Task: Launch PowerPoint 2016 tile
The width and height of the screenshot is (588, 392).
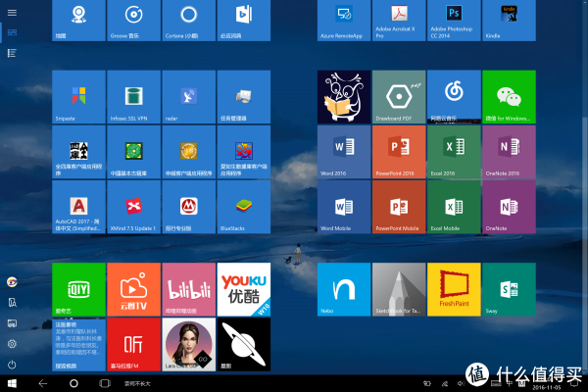Action: (399, 152)
